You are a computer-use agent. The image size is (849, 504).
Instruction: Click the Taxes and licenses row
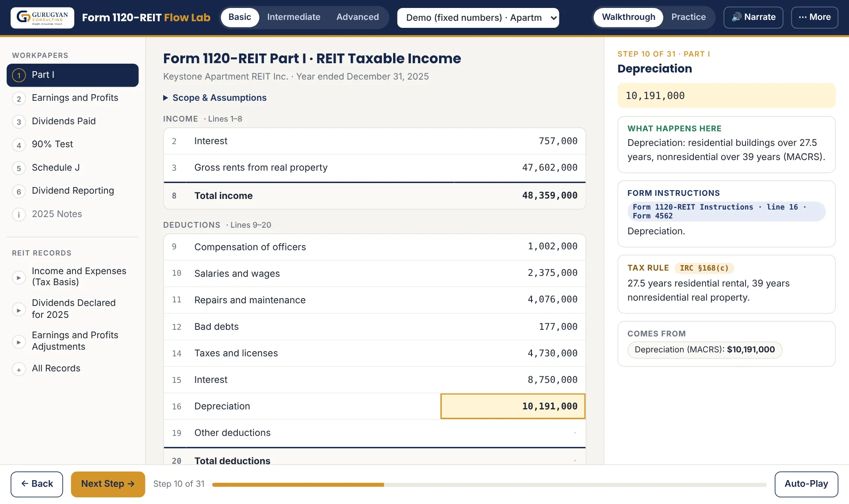375,353
